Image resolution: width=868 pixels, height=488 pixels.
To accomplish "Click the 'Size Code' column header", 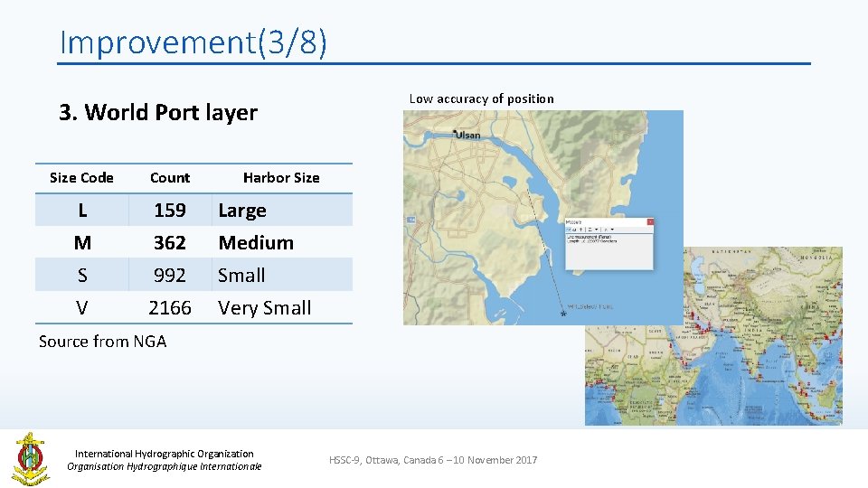I will tap(82, 178).
